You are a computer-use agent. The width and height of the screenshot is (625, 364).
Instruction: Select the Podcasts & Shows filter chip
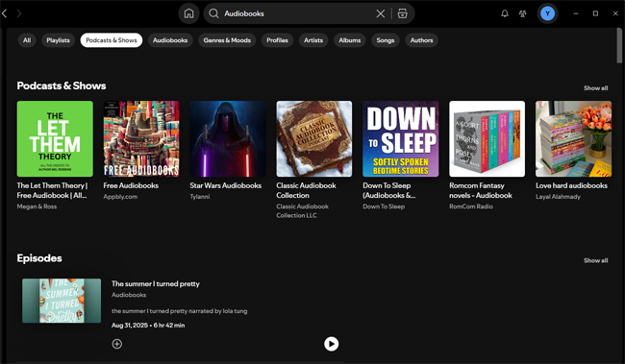tap(112, 40)
